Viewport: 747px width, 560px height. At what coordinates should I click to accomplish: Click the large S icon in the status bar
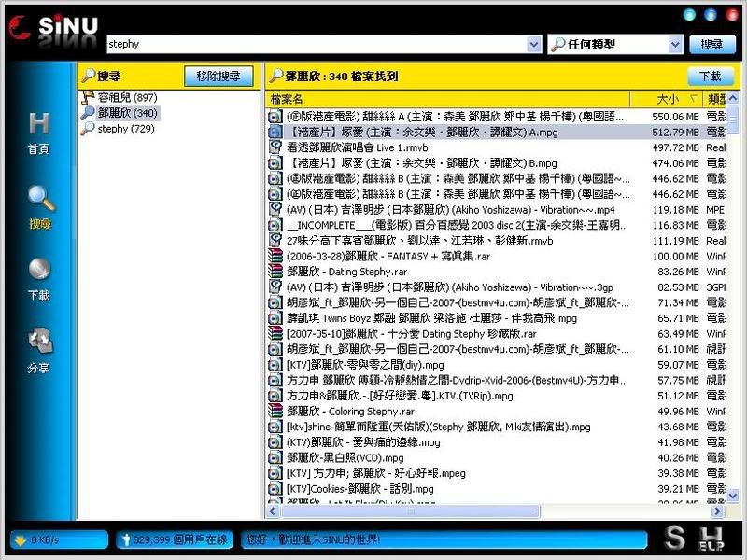click(675, 539)
